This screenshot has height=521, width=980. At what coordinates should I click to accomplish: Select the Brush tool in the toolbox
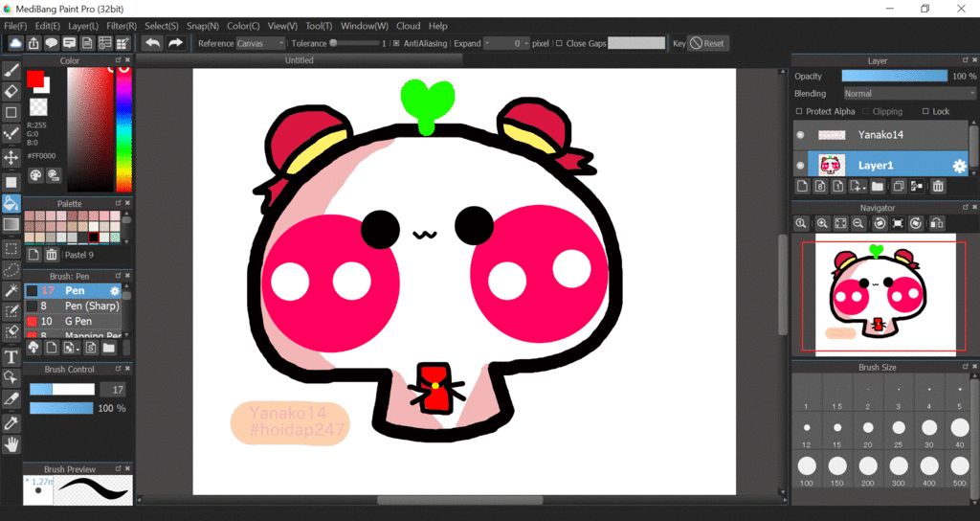point(11,70)
